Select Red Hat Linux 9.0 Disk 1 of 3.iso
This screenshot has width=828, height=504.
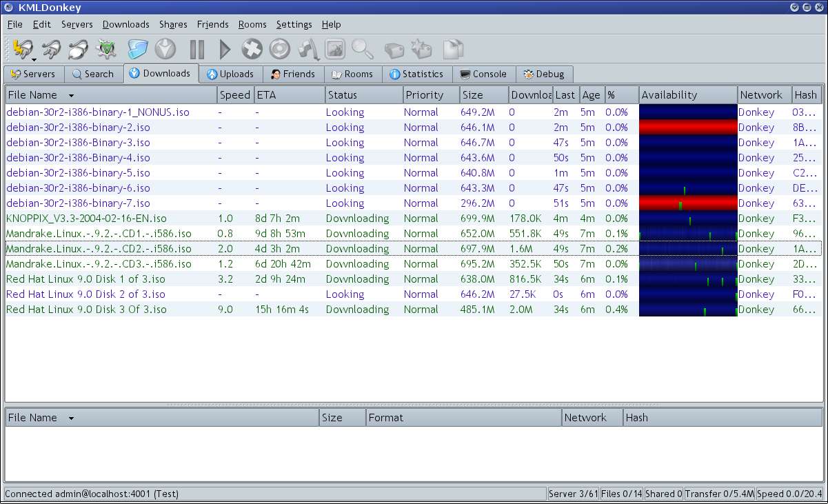pyautogui.click(x=414, y=279)
